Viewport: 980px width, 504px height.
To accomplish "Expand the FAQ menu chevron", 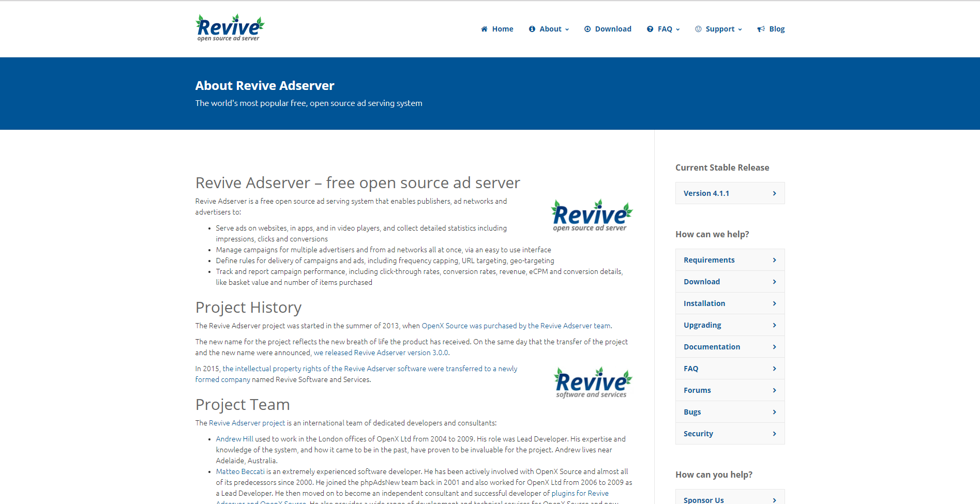I will [x=677, y=29].
